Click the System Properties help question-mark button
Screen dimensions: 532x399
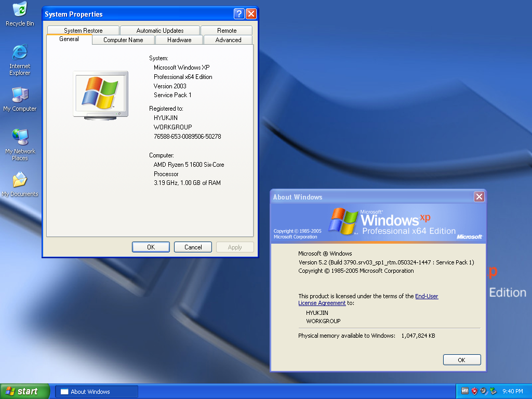pyautogui.click(x=239, y=14)
